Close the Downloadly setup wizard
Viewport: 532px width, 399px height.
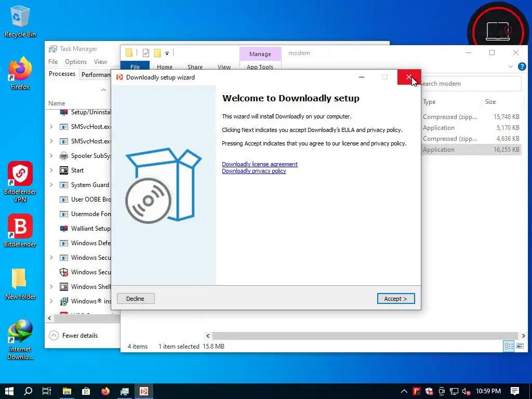pos(409,77)
